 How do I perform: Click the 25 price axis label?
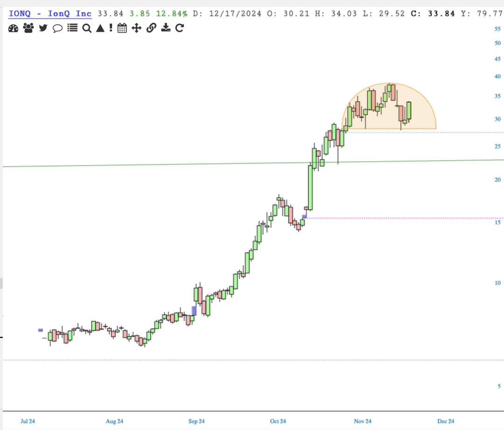[497, 146]
